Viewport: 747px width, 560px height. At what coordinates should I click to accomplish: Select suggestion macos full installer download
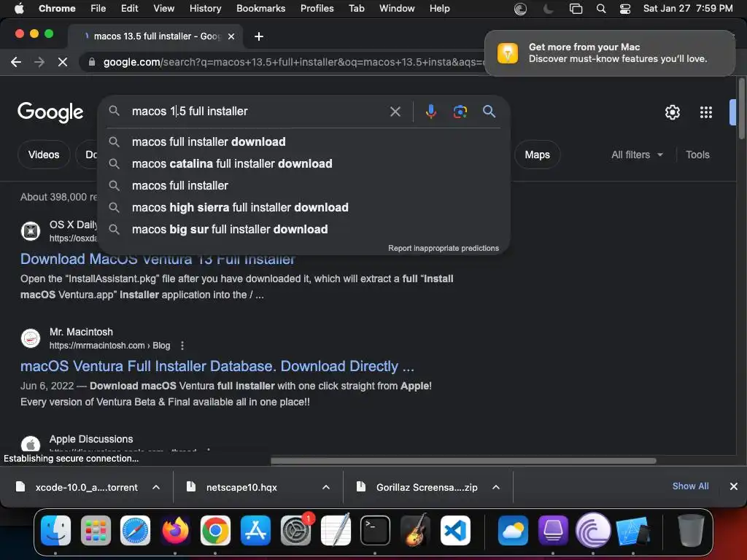pos(304,142)
